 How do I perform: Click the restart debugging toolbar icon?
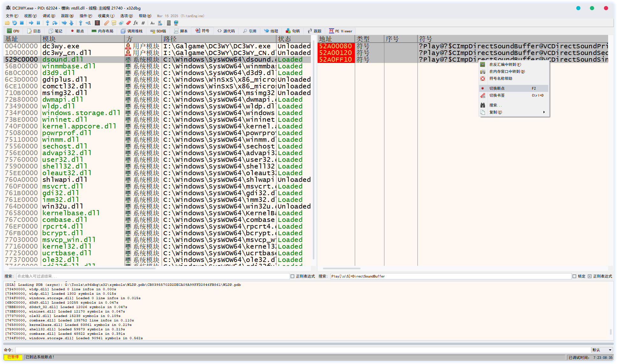click(15, 23)
